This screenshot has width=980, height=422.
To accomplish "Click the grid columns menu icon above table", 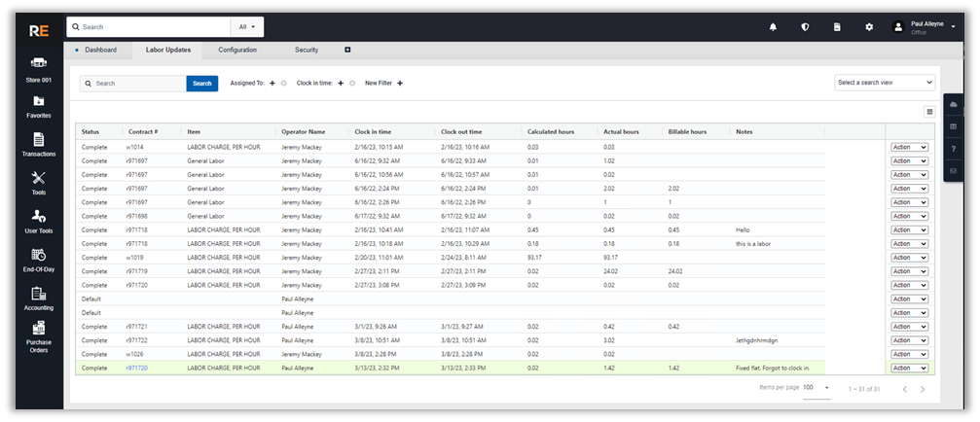I will click(929, 112).
